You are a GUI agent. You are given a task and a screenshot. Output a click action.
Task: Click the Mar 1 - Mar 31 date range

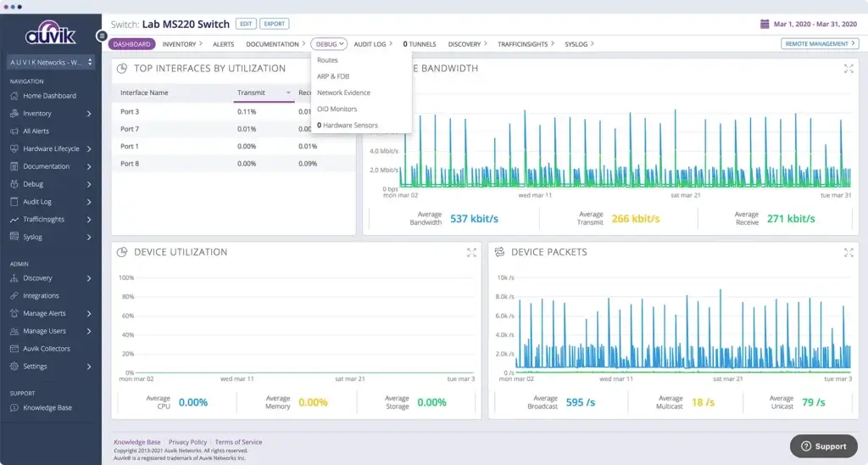coord(815,24)
